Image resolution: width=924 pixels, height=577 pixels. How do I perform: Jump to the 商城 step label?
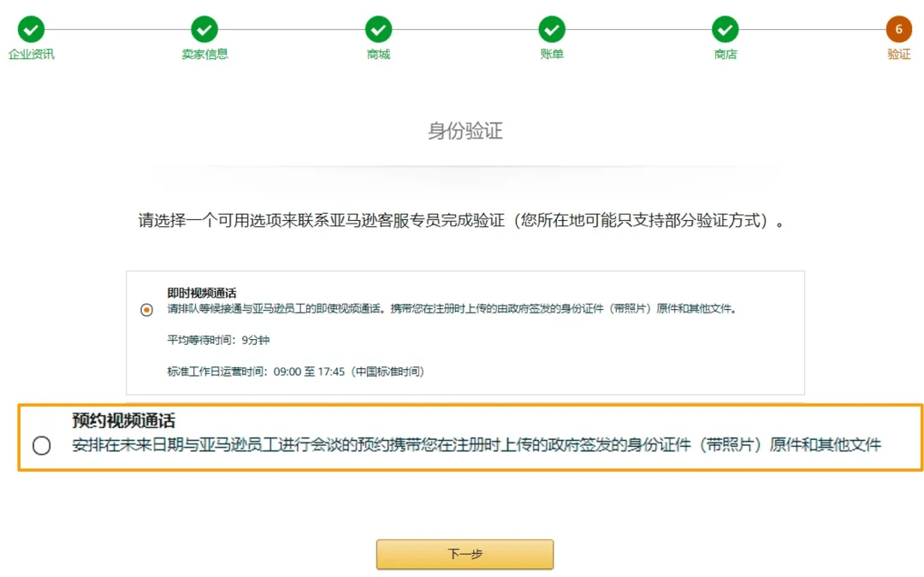coord(378,55)
